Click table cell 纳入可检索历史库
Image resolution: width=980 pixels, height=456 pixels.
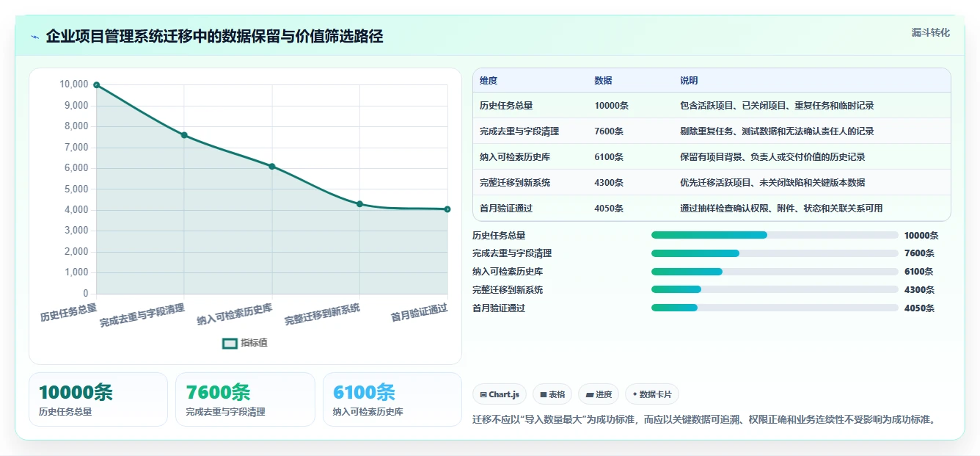click(515, 157)
